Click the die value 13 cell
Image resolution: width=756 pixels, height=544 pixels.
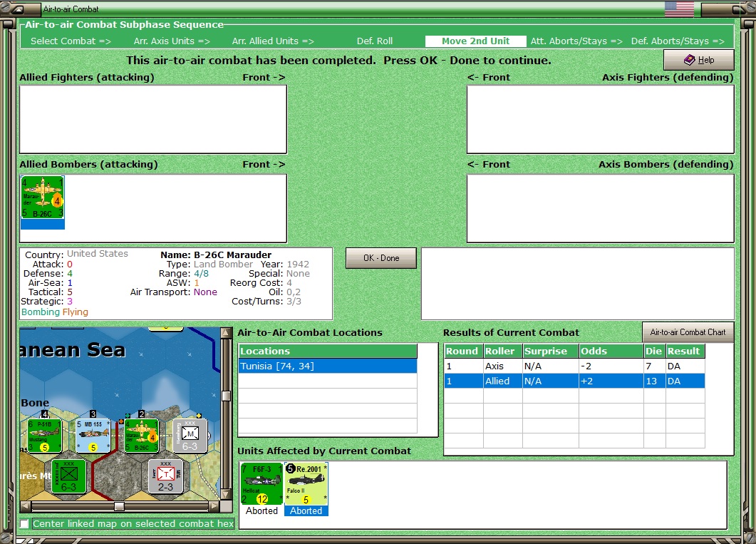[x=654, y=381]
